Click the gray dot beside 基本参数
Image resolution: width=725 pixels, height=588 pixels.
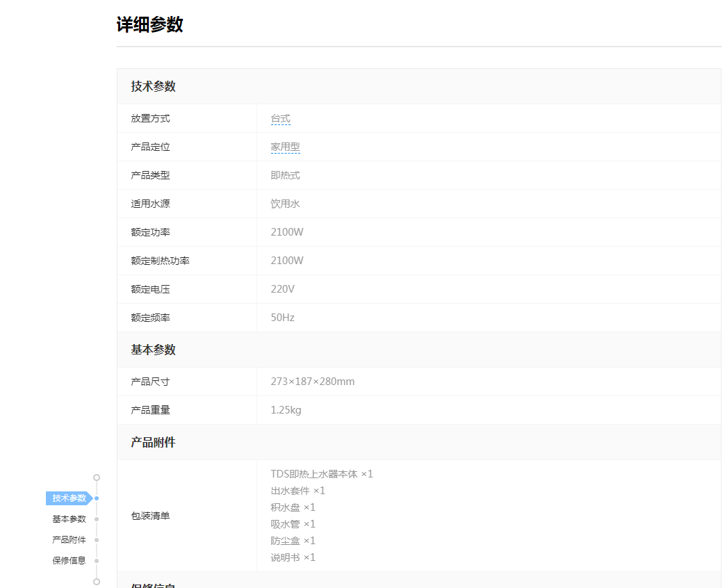(x=97, y=519)
